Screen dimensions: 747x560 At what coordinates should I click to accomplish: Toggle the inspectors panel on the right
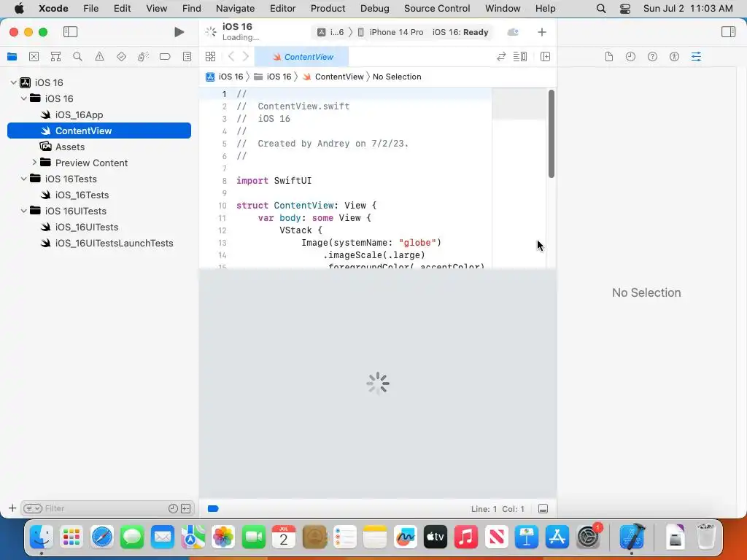tap(728, 32)
